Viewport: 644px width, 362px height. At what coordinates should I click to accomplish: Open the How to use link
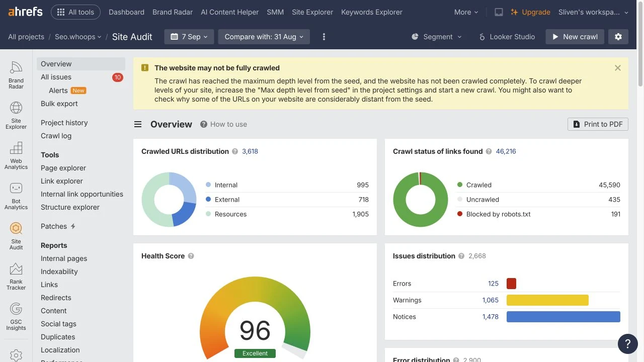(223, 124)
